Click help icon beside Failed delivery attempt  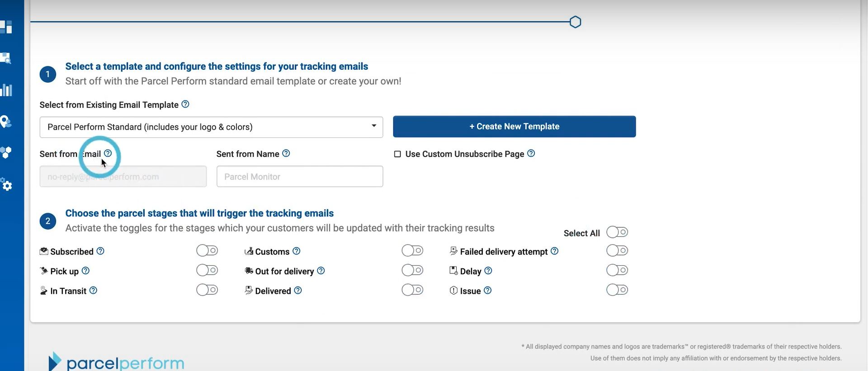pos(555,251)
